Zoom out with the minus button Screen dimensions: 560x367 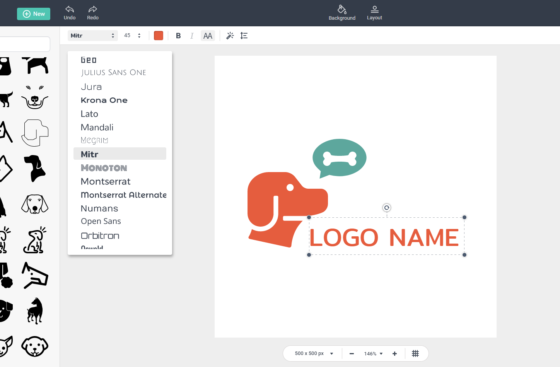coord(351,353)
